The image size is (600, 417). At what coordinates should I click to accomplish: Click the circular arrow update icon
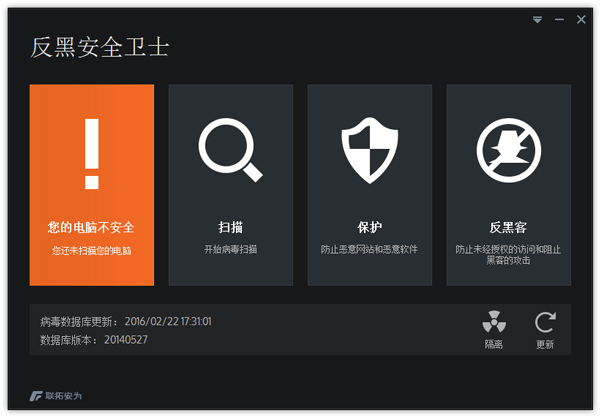click(x=545, y=322)
